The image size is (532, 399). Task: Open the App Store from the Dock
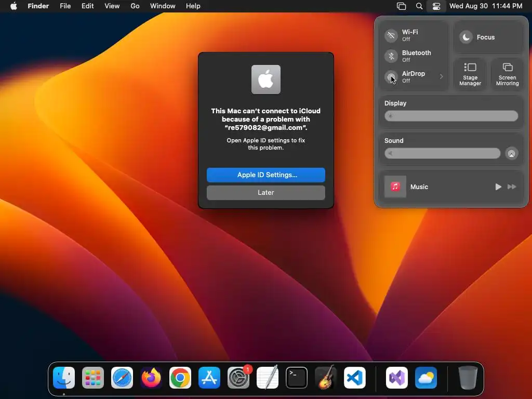coord(209,378)
